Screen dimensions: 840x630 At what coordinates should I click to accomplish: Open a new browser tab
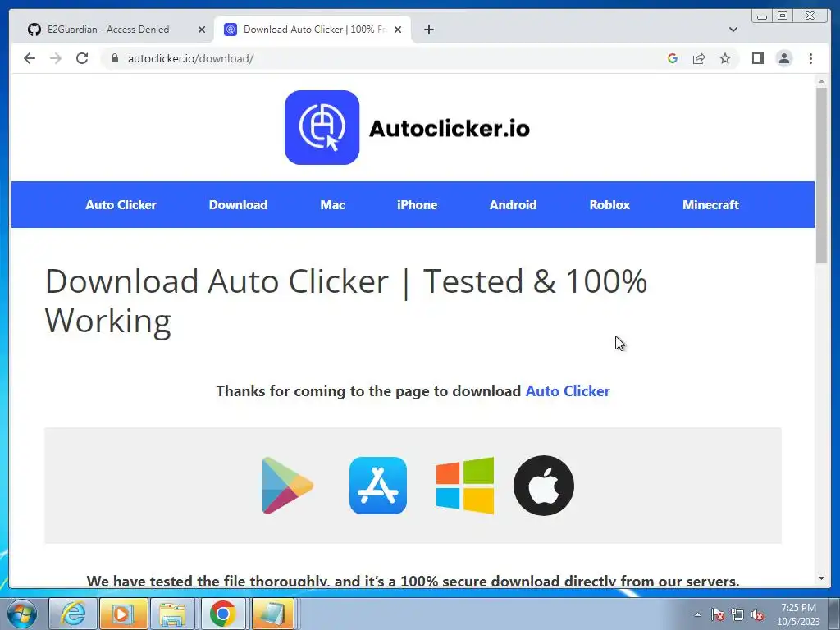tap(428, 30)
